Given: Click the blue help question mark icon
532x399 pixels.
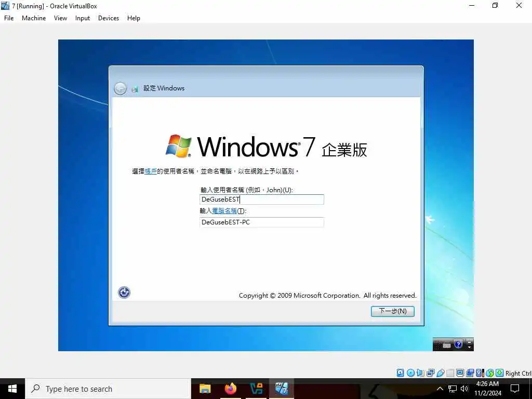Looking at the screenshot, I should 458,345.
